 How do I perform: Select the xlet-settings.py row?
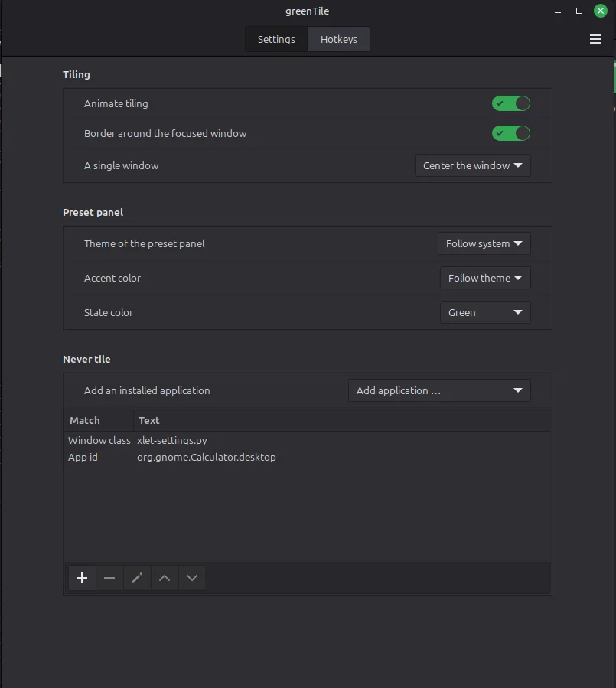[x=307, y=440]
